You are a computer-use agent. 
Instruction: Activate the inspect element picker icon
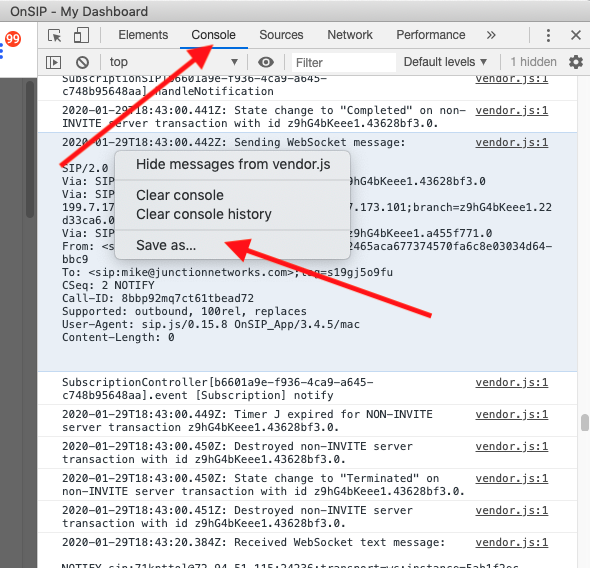click(55, 35)
